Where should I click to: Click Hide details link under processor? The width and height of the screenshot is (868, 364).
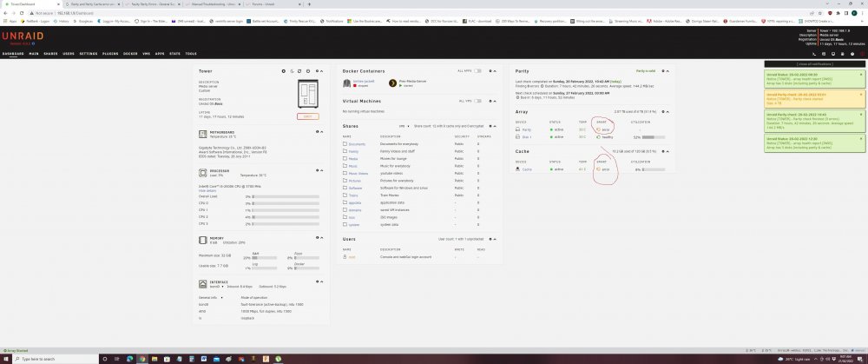pyautogui.click(x=207, y=190)
